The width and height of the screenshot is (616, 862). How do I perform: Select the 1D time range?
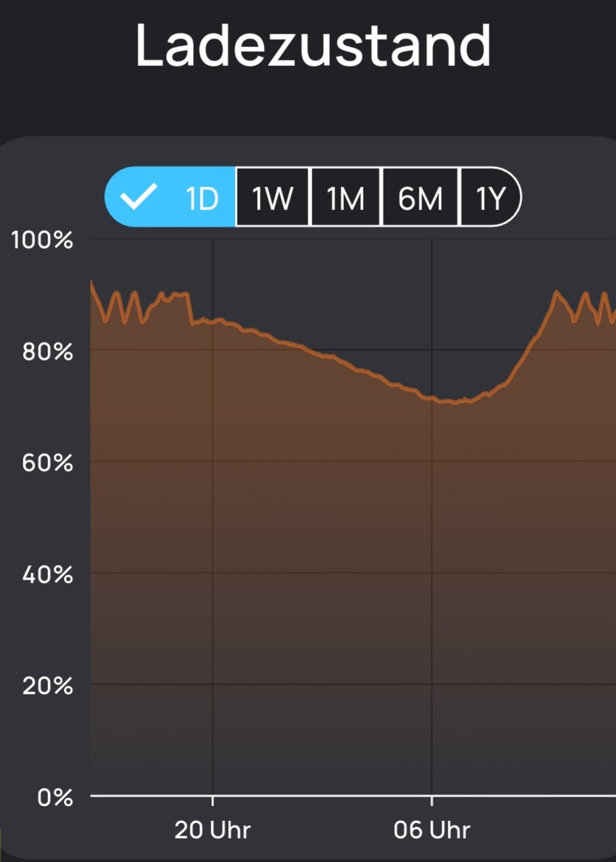pyautogui.click(x=170, y=197)
